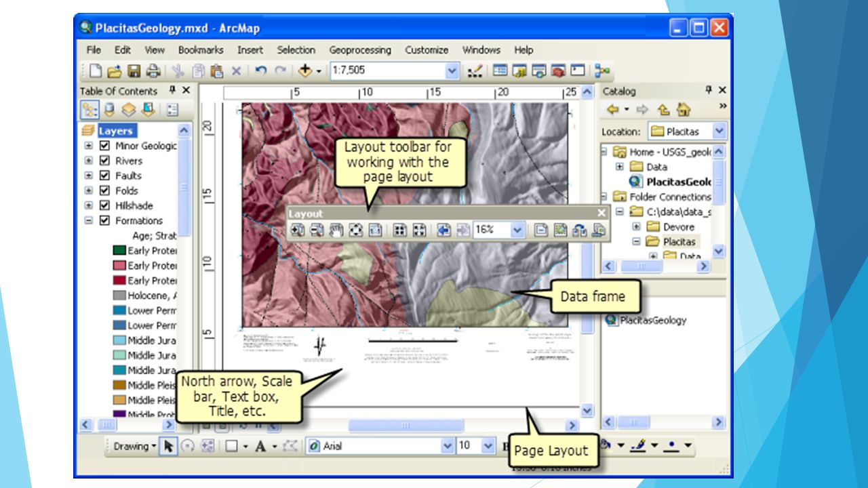Click the first Middle Pleistocene brown swatch

119,385
